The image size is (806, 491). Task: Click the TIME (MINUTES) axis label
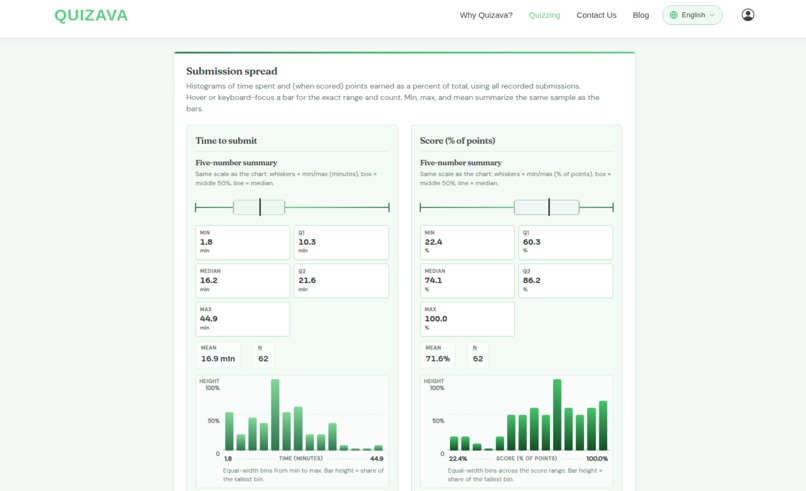(x=301, y=458)
